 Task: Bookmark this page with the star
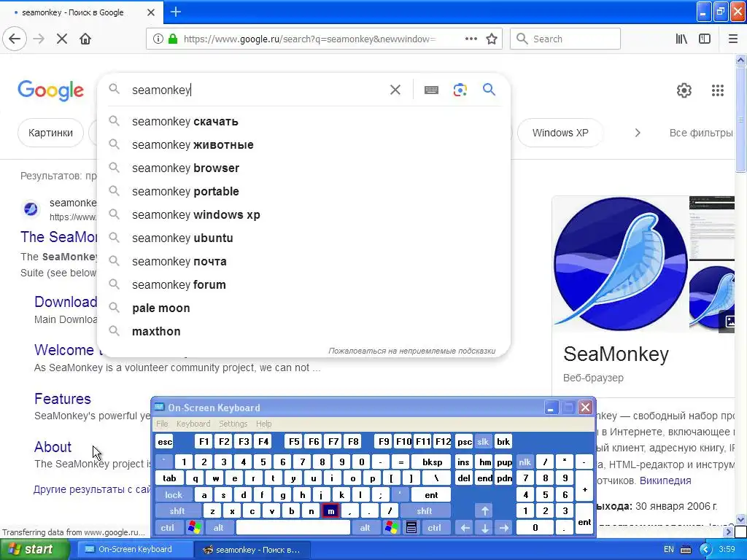click(x=492, y=39)
